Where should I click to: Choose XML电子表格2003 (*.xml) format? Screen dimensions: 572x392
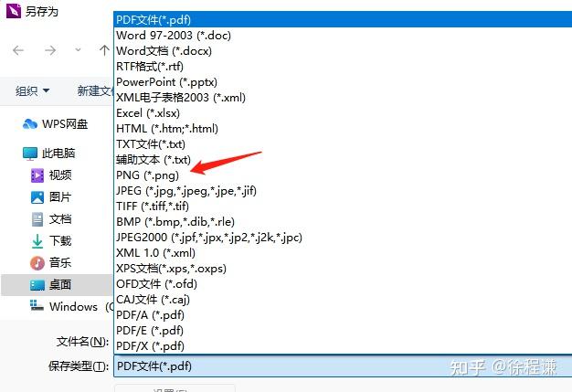tap(343, 98)
